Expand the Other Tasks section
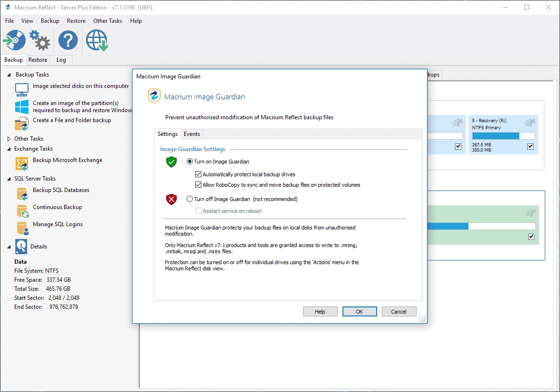 (x=9, y=139)
